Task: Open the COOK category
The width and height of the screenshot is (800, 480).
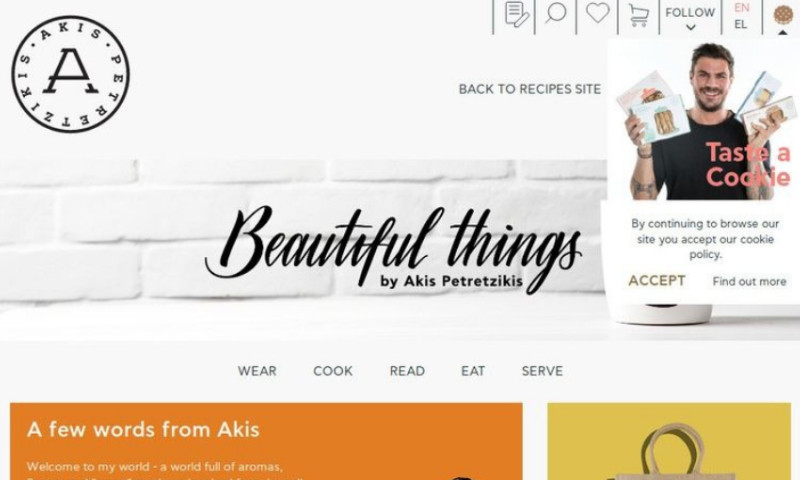Action: 333,371
